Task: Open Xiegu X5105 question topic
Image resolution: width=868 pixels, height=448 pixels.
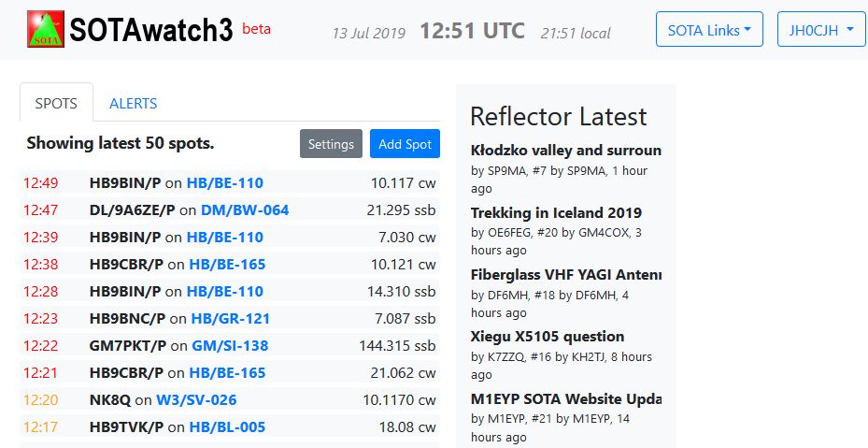Action: (x=547, y=337)
